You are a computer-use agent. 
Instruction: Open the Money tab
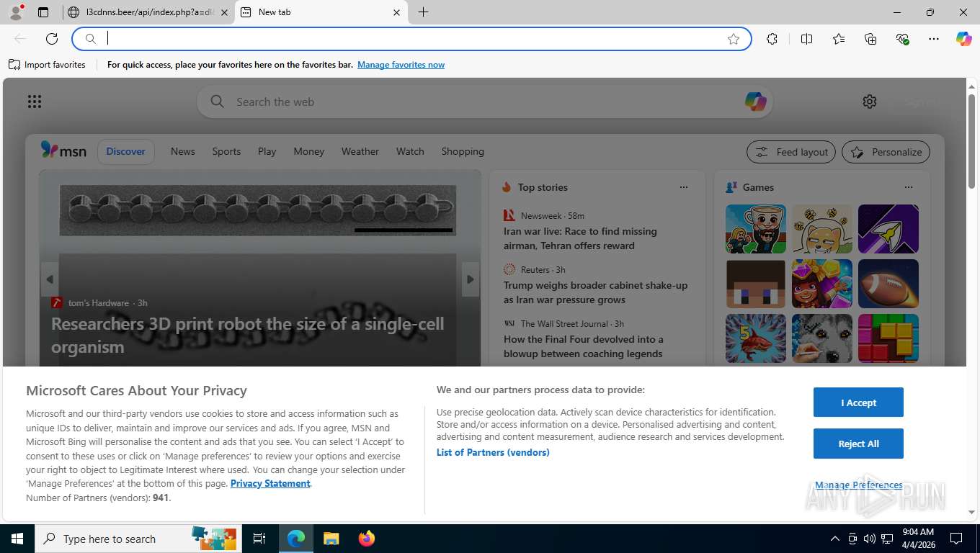(x=309, y=151)
